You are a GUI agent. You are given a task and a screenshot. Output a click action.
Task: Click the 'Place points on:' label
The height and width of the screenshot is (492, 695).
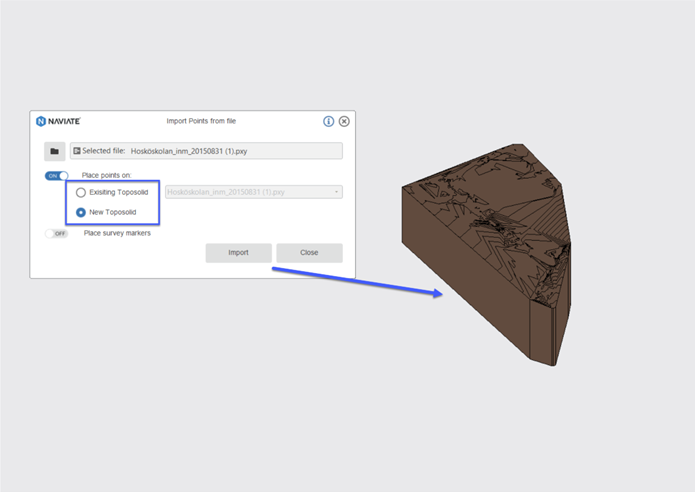pyautogui.click(x=106, y=176)
